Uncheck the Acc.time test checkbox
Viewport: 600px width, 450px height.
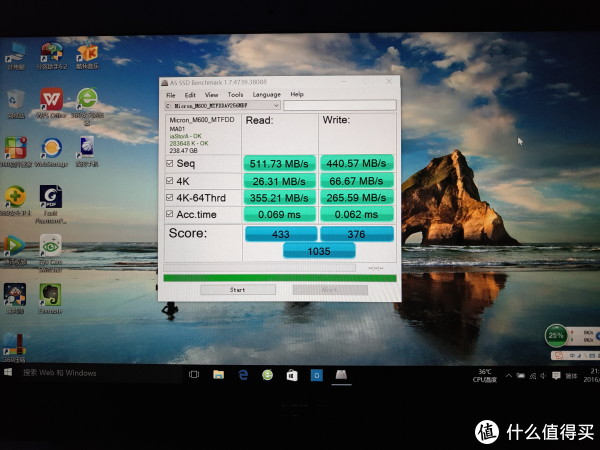pyautogui.click(x=170, y=214)
